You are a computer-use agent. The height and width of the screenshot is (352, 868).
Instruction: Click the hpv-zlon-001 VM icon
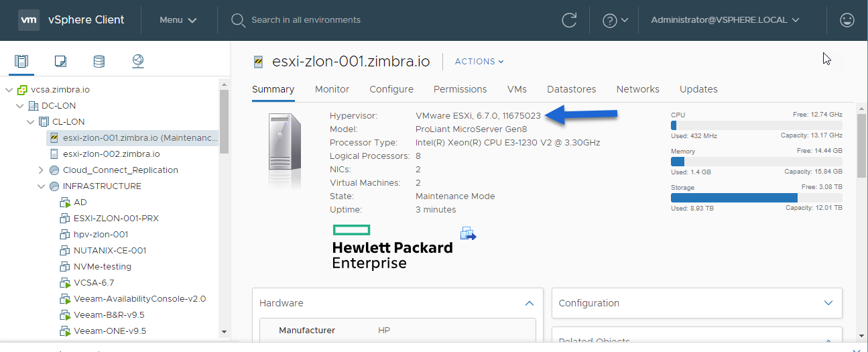tap(65, 235)
